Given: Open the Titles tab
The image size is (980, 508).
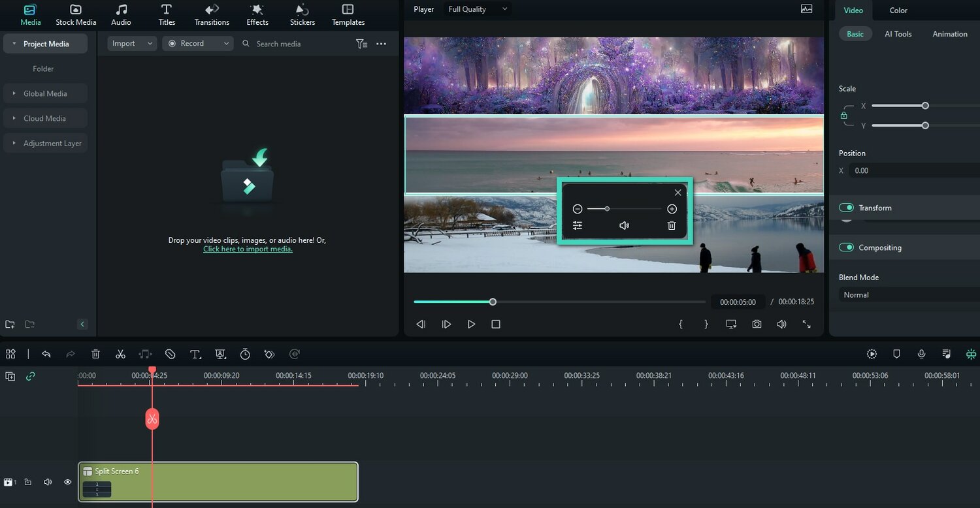Looking at the screenshot, I should click(167, 16).
